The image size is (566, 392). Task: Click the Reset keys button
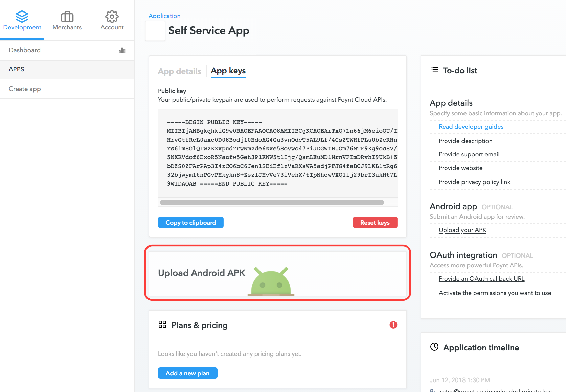375,222
